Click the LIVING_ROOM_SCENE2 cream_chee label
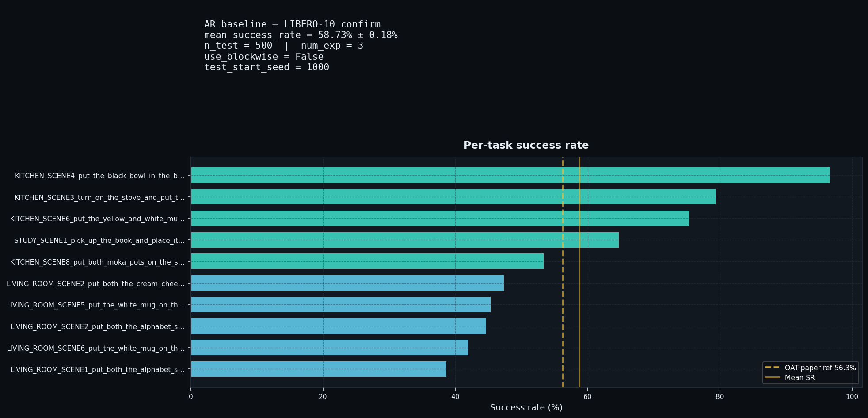This screenshot has width=868, height=418. point(95,284)
